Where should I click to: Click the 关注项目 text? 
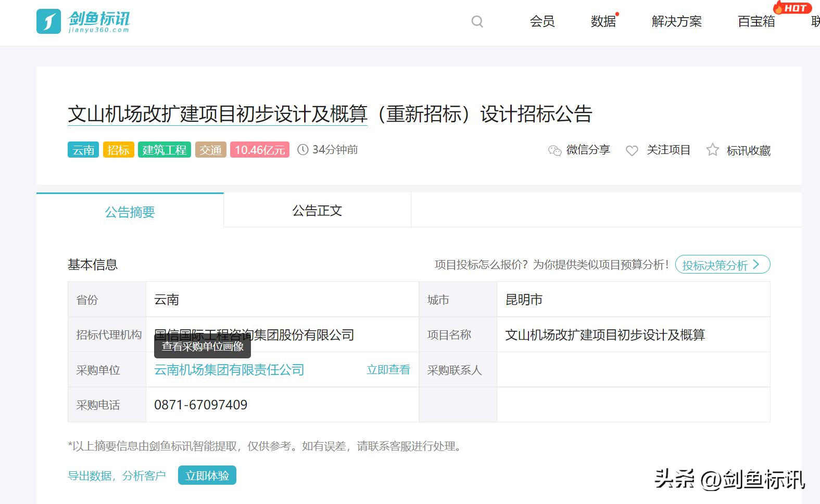tap(668, 150)
